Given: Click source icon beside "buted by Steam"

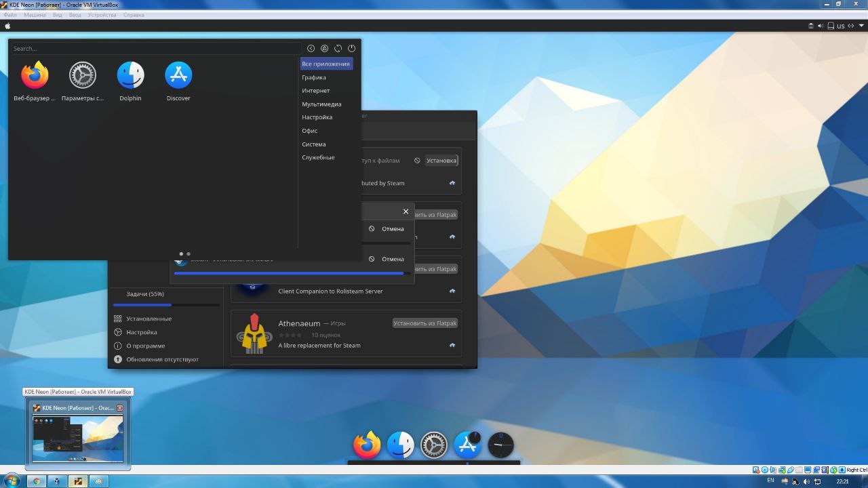Looking at the screenshot, I should pyautogui.click(x=452, y=183).
